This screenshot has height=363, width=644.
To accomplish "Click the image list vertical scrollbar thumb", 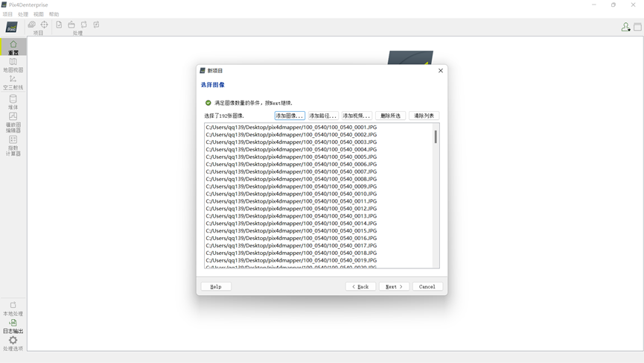I will tap(436, 136).
